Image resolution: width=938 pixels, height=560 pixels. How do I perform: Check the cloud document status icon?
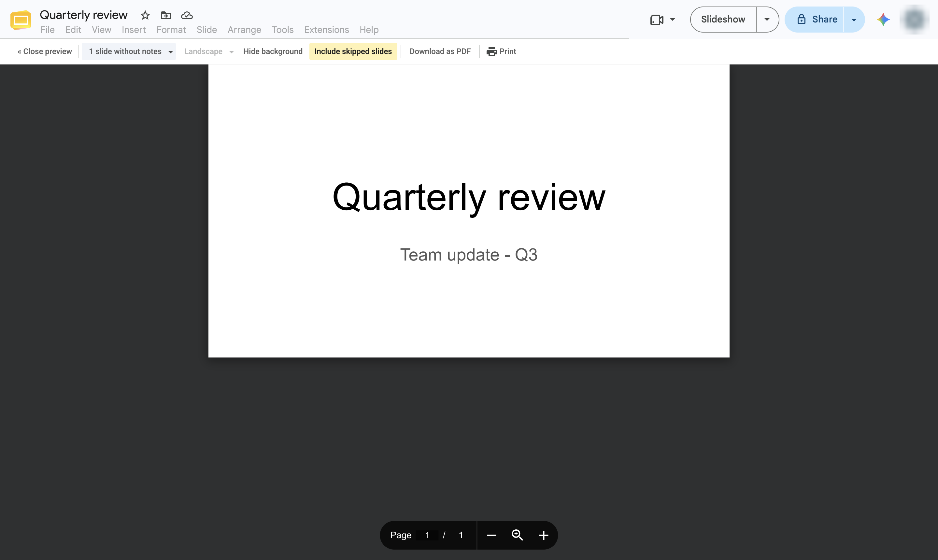[187, 16]
